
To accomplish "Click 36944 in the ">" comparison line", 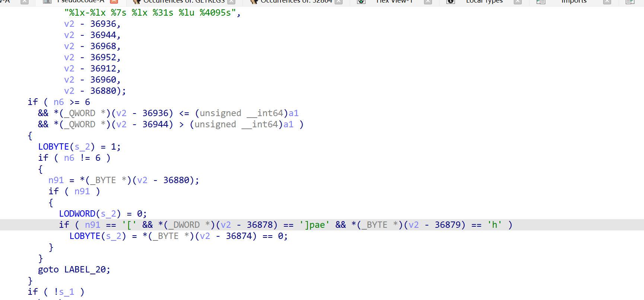I will (155, 124).
